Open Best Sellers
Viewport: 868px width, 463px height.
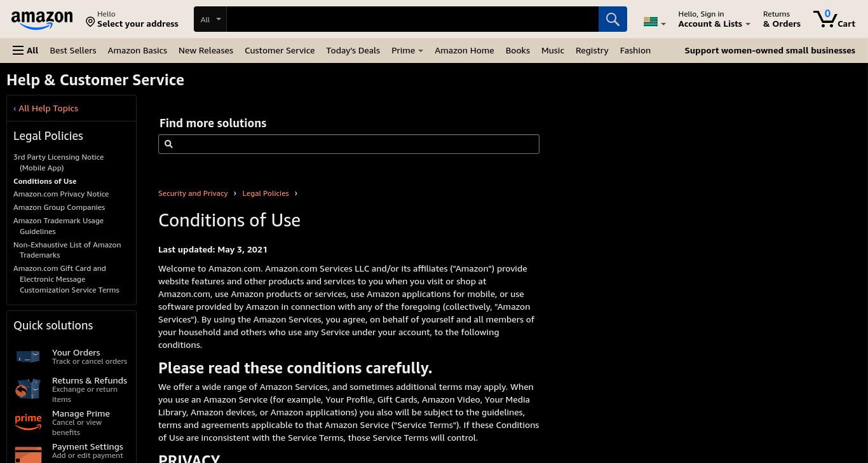[x=73, y=50]
